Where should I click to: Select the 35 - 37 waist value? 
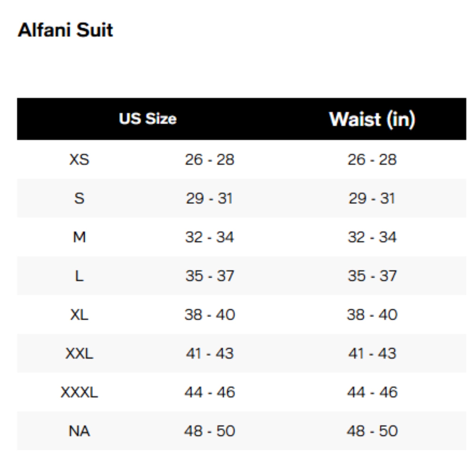[372, 276]
